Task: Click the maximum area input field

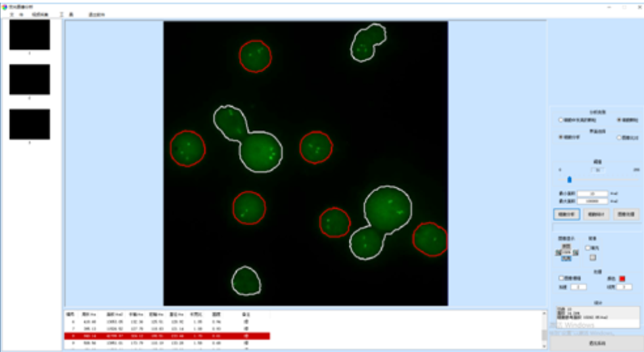Action: (593, 201)
